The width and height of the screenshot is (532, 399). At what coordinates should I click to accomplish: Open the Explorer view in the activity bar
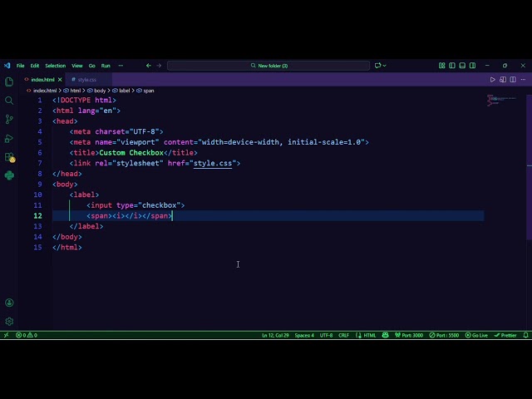9,81
